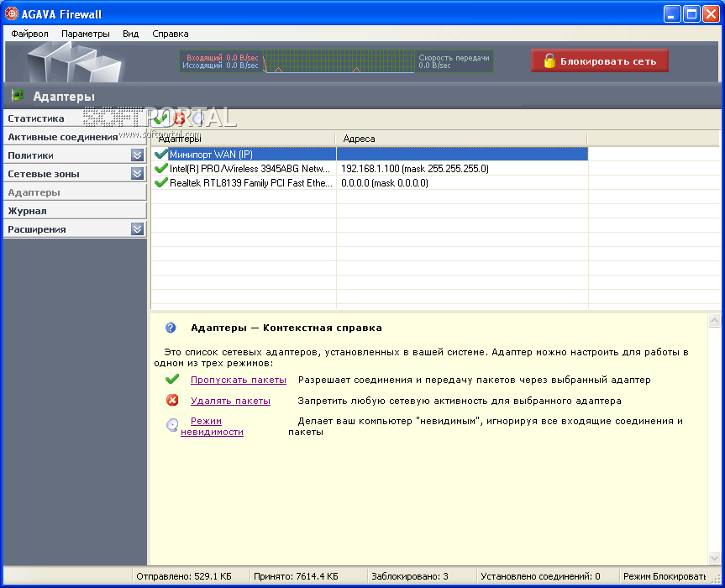Click the stealth mode toolbar icon
725x588 pixels.
[x=198, y=118]
